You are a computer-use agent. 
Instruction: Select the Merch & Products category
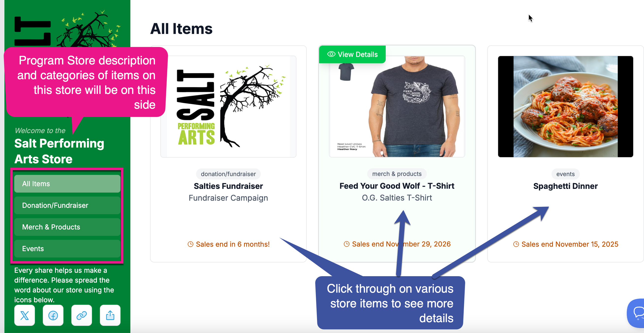[67, 227]
